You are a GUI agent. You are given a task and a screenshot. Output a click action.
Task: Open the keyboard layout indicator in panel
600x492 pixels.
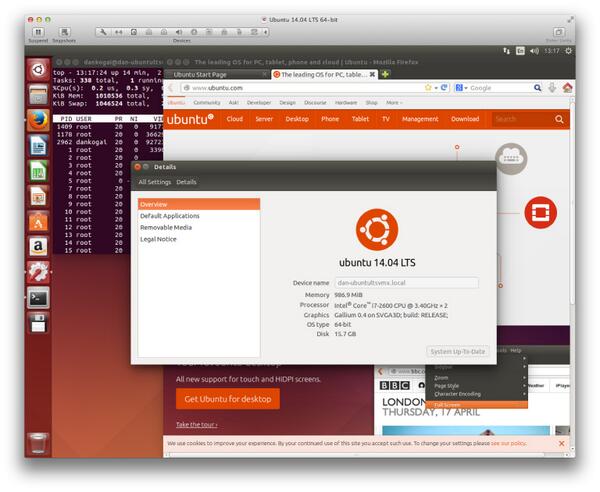click(520, 51)
